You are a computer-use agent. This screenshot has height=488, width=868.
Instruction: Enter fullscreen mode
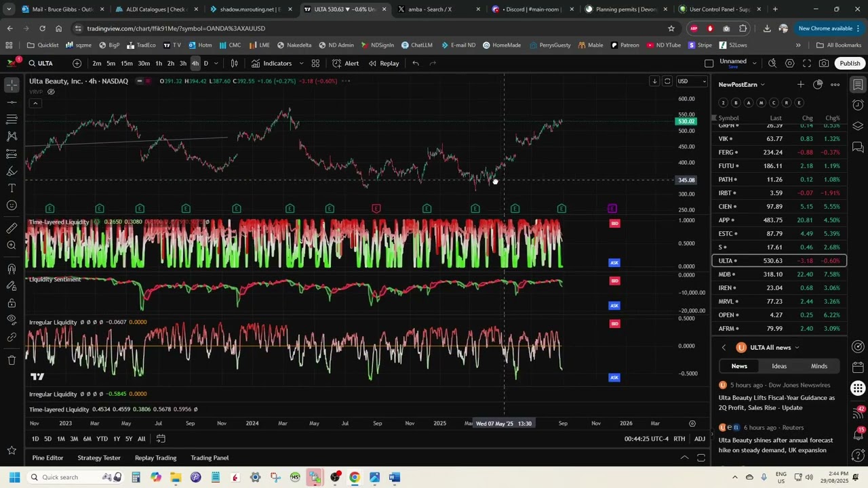click(x=807, y=63)
